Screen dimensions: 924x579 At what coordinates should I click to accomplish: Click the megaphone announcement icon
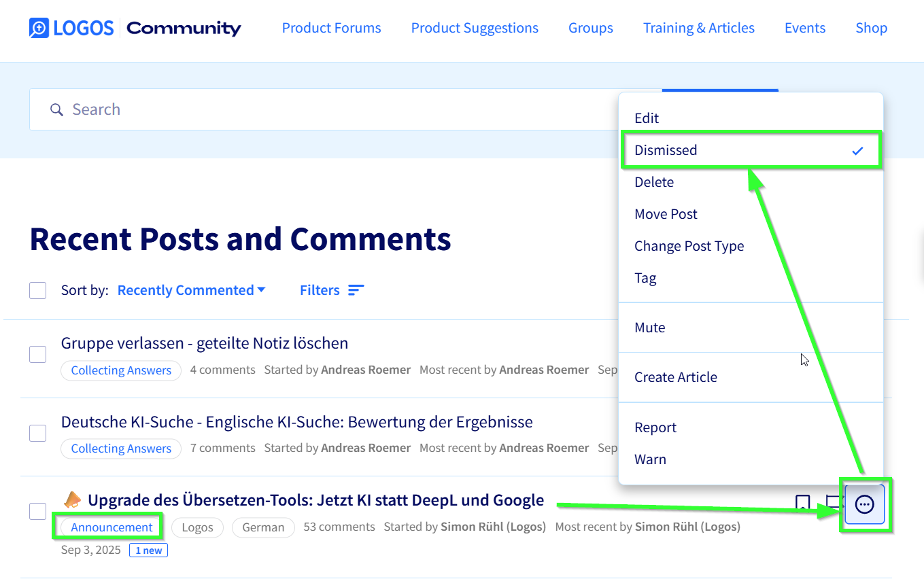72,500
